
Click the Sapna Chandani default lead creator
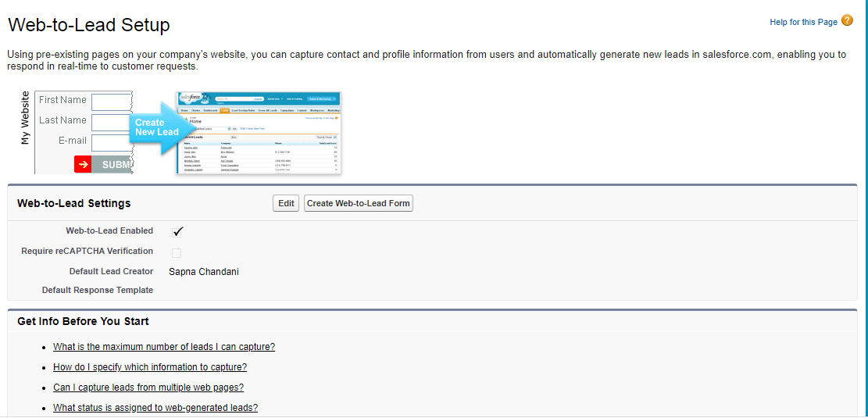204,272
